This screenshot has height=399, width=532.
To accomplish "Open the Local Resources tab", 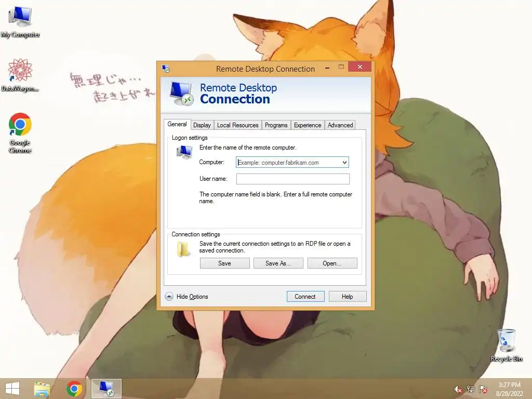I will pyautogui.click(x=238, y=125).
